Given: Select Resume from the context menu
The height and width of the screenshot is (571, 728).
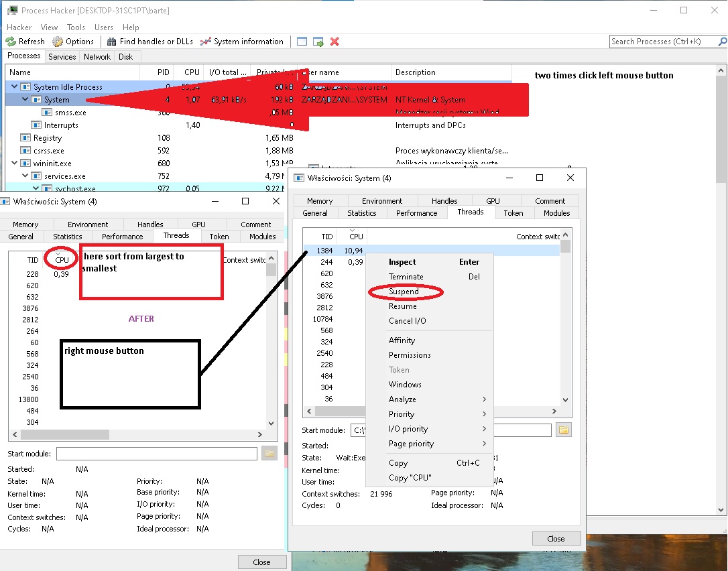Looking at the screenshot, I should click(x=430, y=306).
